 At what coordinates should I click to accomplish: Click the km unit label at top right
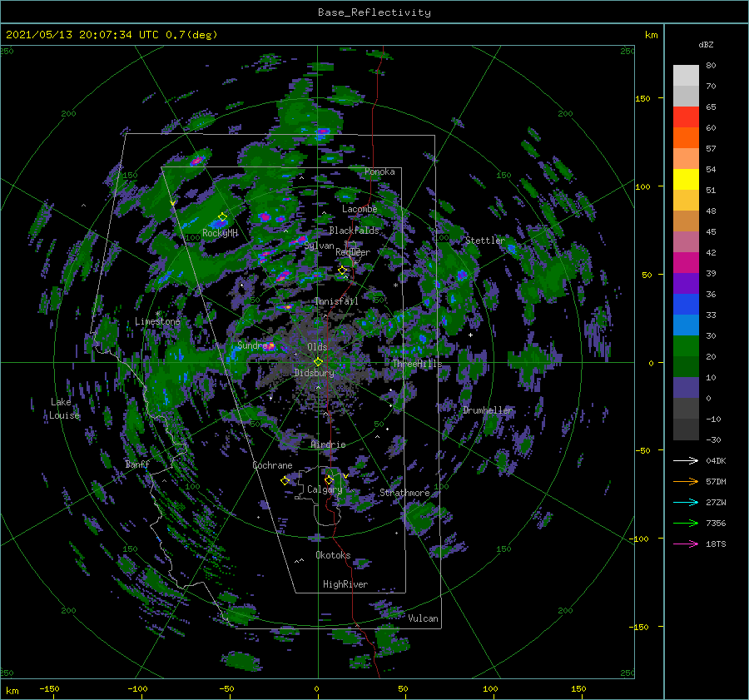pyautogui.click(x=651, y=35)
